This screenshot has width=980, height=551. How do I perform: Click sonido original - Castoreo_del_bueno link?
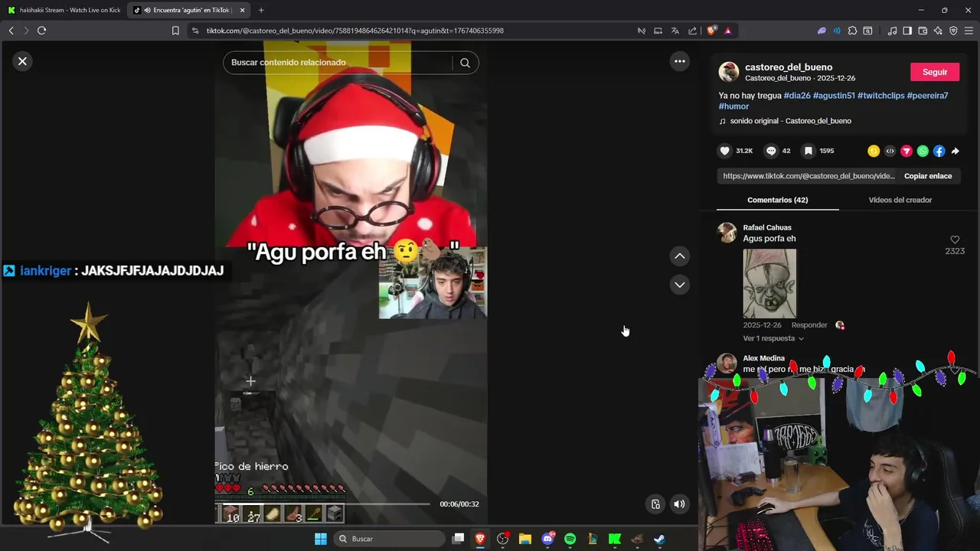790,121
